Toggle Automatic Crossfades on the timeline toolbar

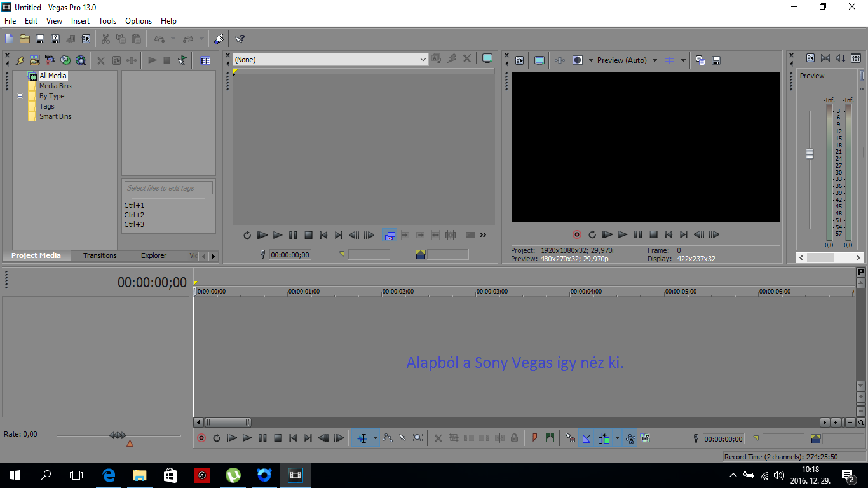click(587, 438)
